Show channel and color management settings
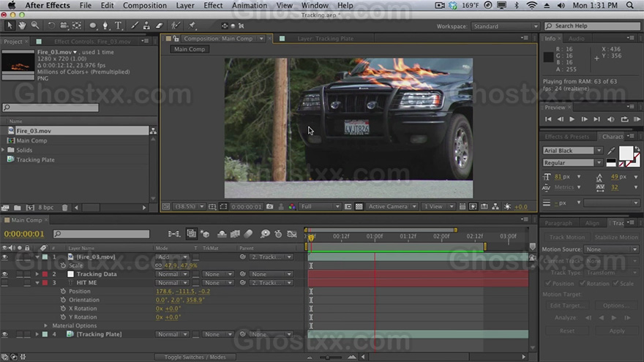Image resolution: width=644 pixels, height=362 pixels. tap(292, 206)
